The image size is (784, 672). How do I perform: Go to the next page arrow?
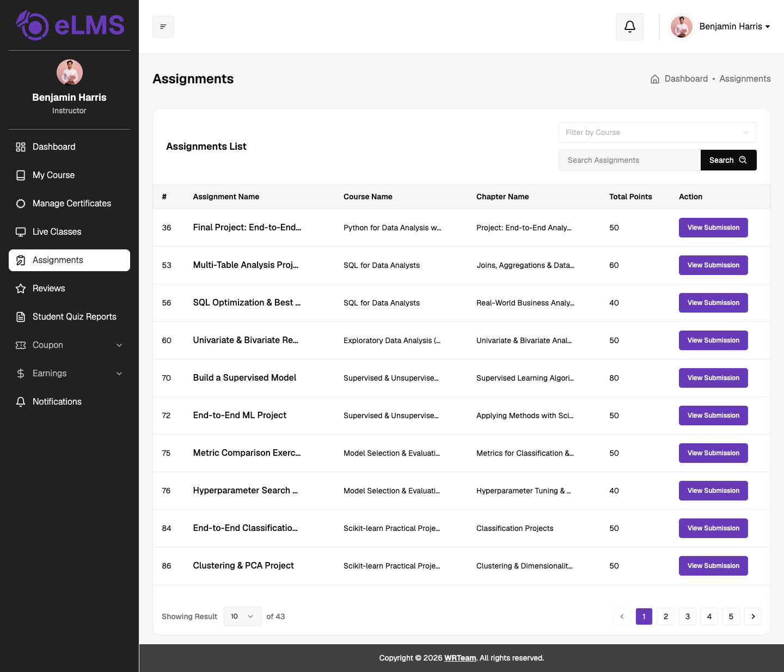click(x=753, y=616)
